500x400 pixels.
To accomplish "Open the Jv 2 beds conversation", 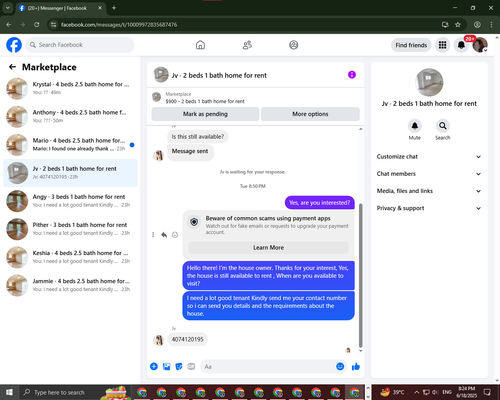I will [70, 173].
